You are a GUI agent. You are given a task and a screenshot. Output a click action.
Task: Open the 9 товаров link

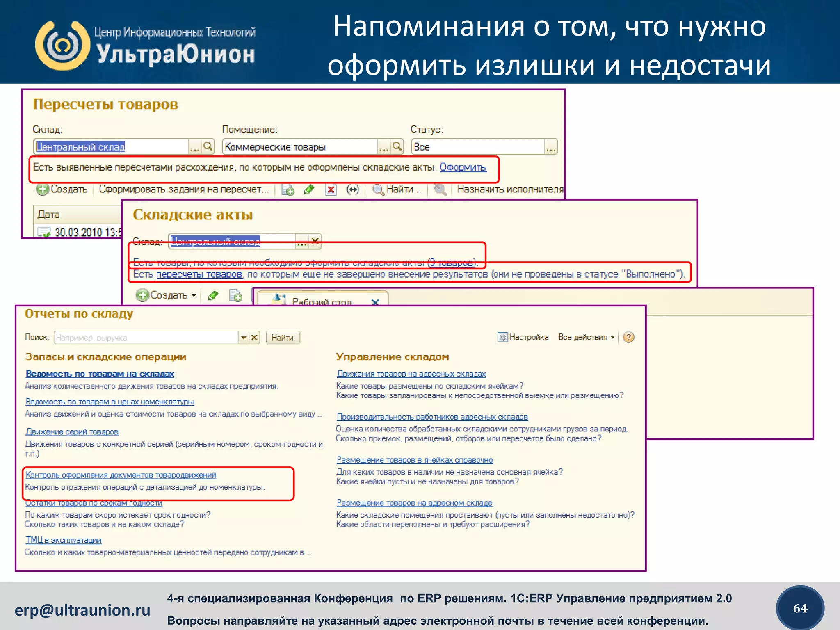click(452, 263)
